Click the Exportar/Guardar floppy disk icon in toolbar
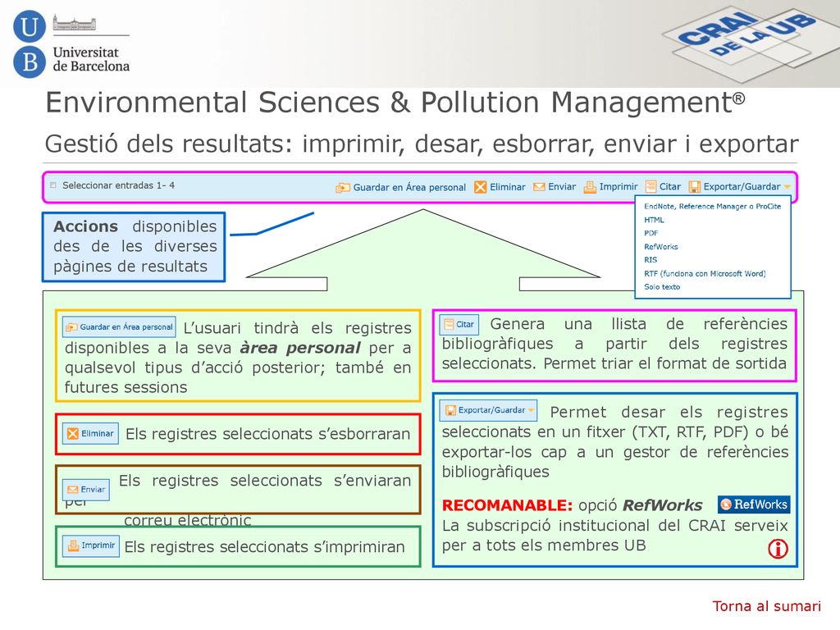 pyautogui.click(x=695, y=187)
